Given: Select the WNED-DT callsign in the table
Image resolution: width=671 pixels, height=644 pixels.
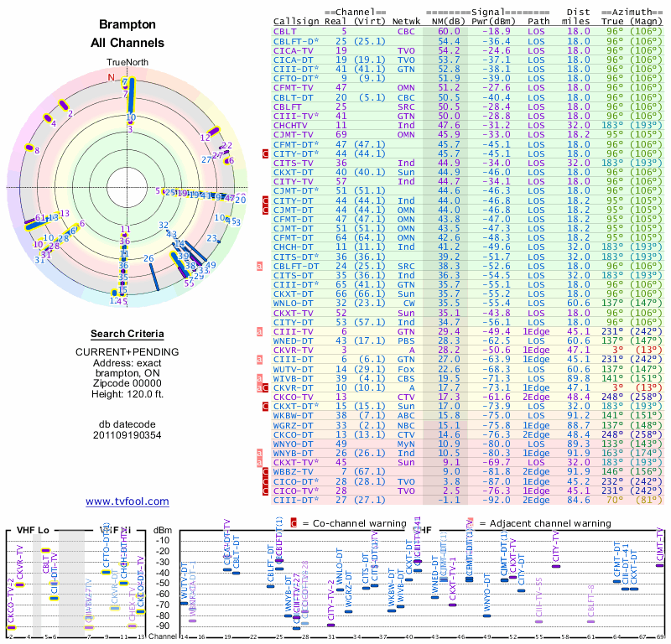Looking at the screenshot, I should pyautogui.click(x=294, y=341).
